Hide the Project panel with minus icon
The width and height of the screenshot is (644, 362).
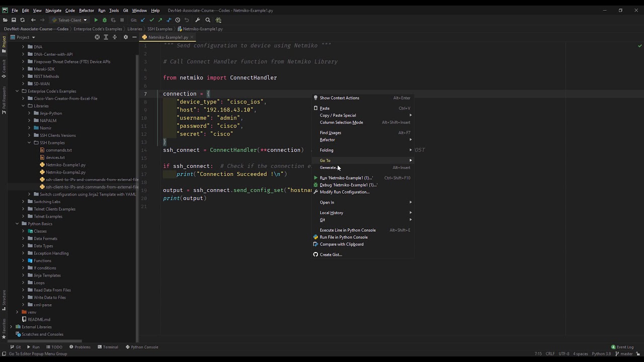pos(134,37)
